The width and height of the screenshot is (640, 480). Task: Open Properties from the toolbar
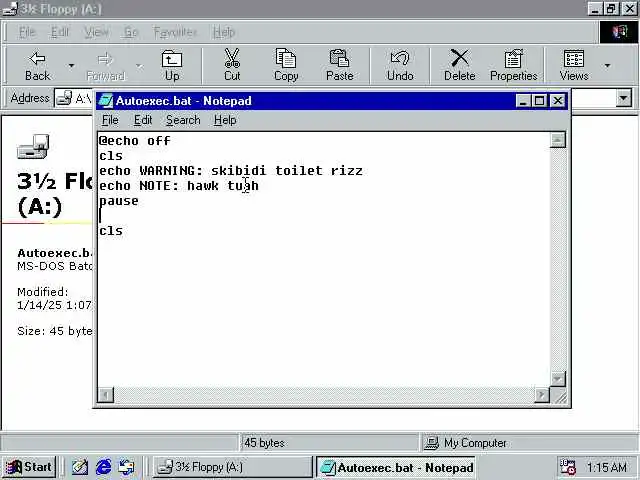coord(513,66)
